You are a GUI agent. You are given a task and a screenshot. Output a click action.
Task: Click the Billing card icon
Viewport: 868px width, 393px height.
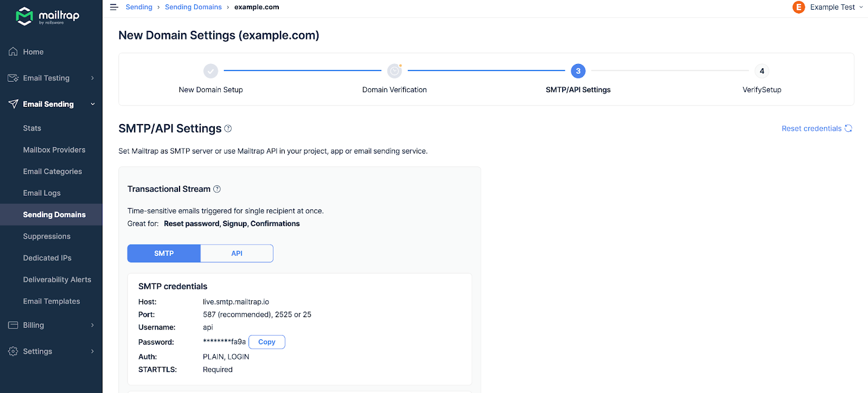(x=13, y=325)
